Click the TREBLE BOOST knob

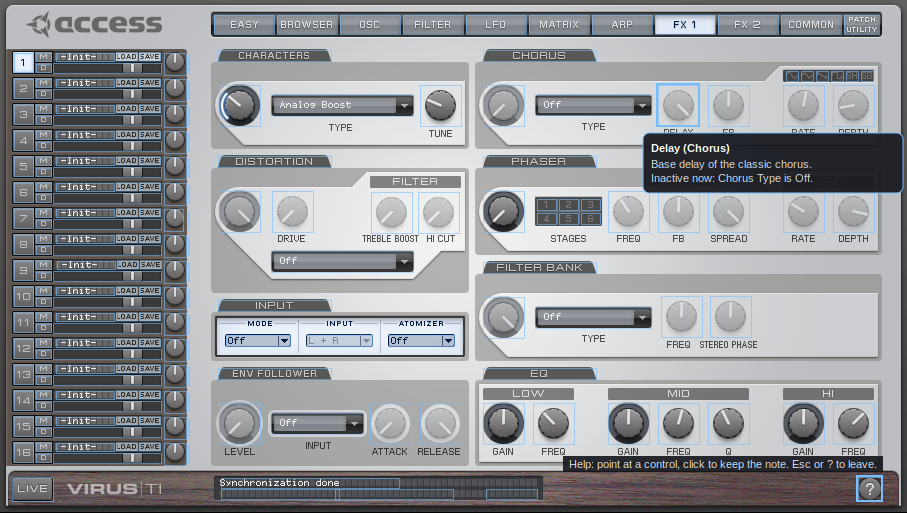[391, 212]
